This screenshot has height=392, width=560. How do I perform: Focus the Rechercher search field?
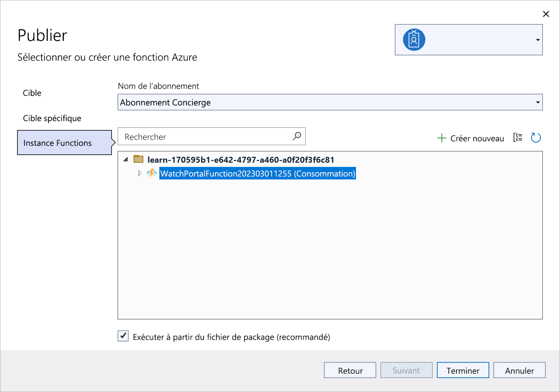211,136
